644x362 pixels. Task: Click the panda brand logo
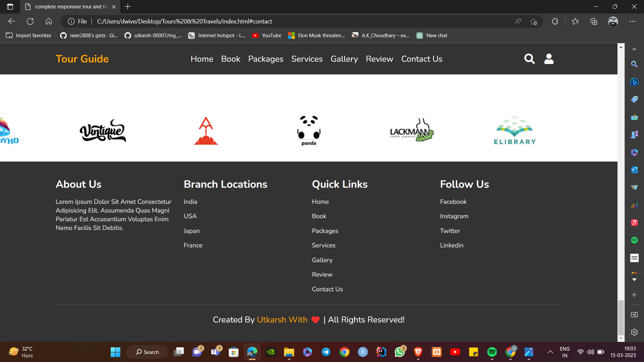[309, 131]
